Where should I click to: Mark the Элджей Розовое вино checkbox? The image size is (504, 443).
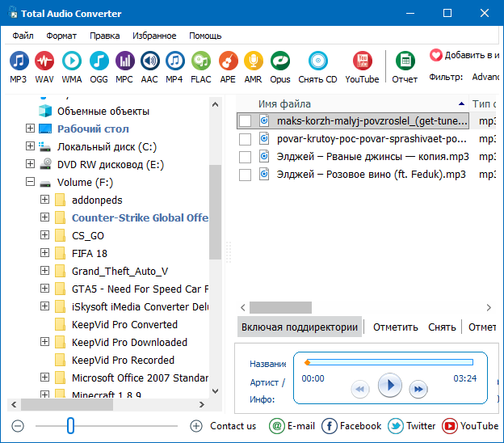click(x=246, y=174)
